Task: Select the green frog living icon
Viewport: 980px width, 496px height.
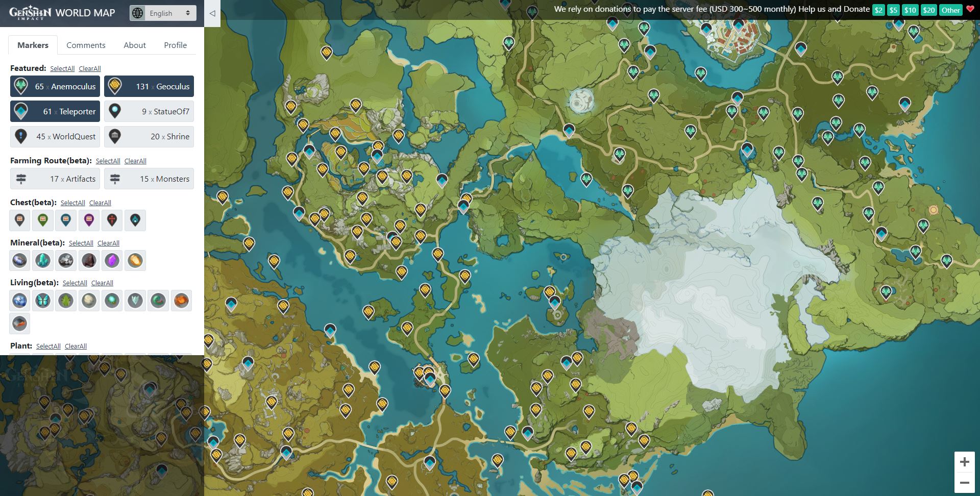Action: tap(66, 301)
